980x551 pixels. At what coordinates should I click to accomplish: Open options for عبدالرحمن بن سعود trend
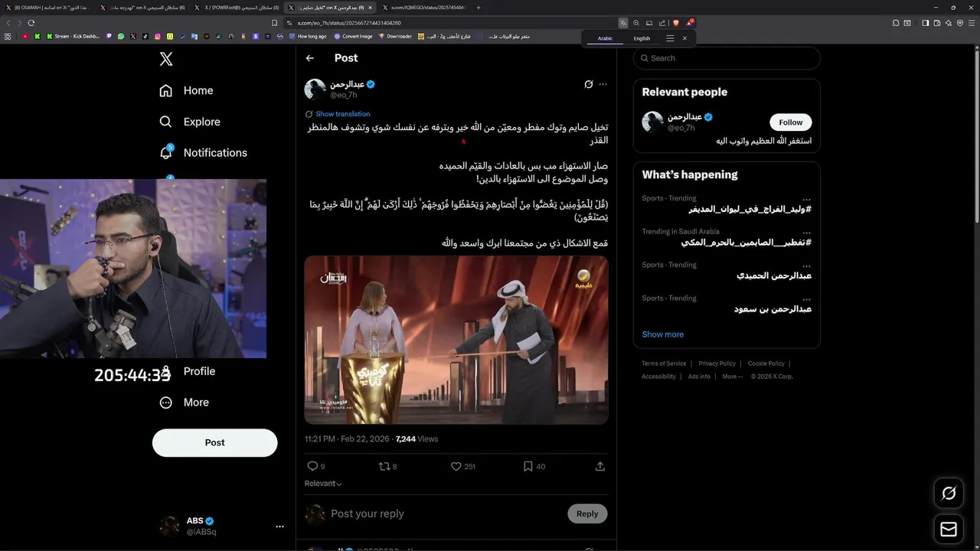tap(806, 299)
